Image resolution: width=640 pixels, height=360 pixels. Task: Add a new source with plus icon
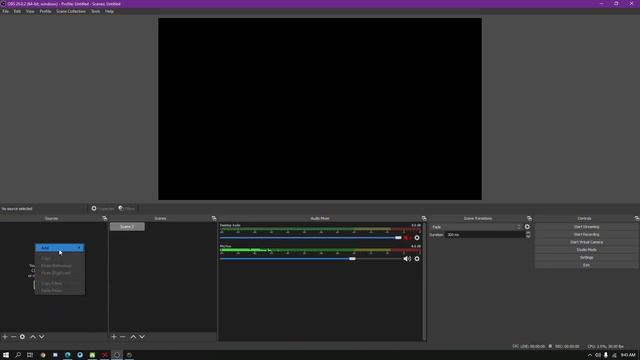5,337
